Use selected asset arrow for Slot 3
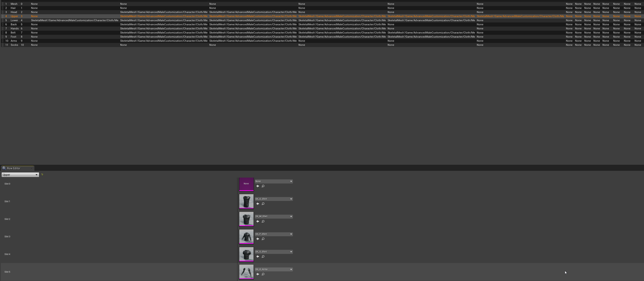 (x=258, y=239)
